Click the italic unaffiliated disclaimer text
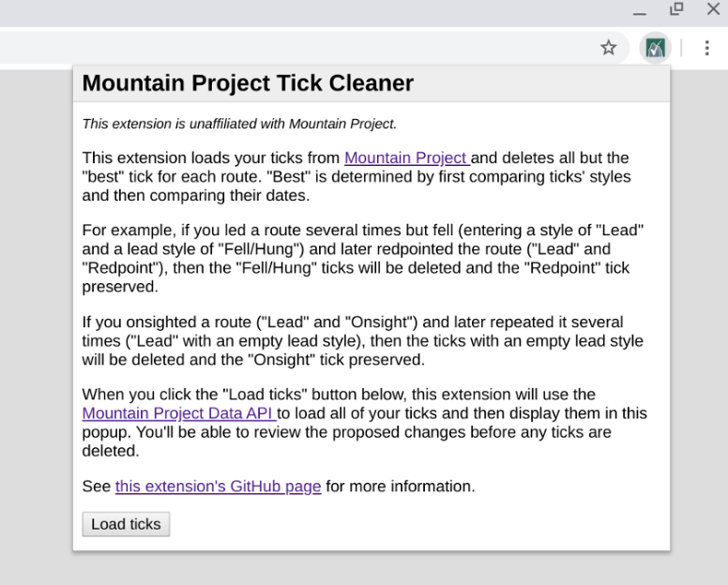Screen dimensions: 728x585 (239, 124)
